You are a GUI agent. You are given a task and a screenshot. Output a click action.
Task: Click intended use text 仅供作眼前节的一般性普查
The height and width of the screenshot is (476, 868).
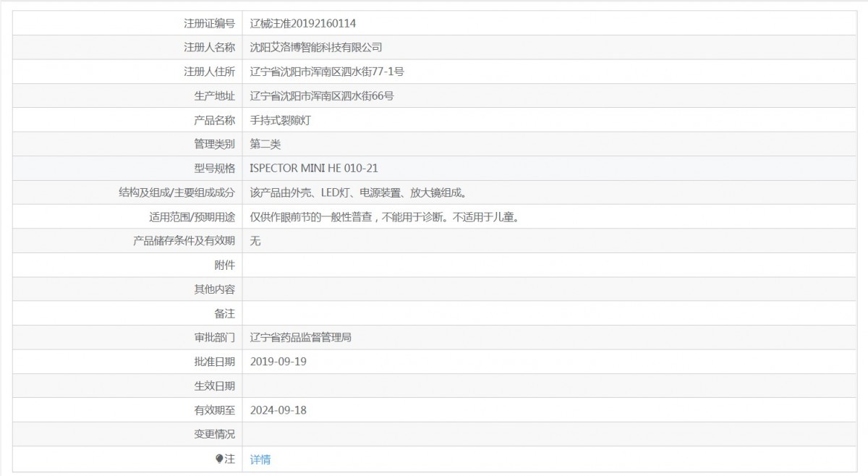[x=312, y=217]
